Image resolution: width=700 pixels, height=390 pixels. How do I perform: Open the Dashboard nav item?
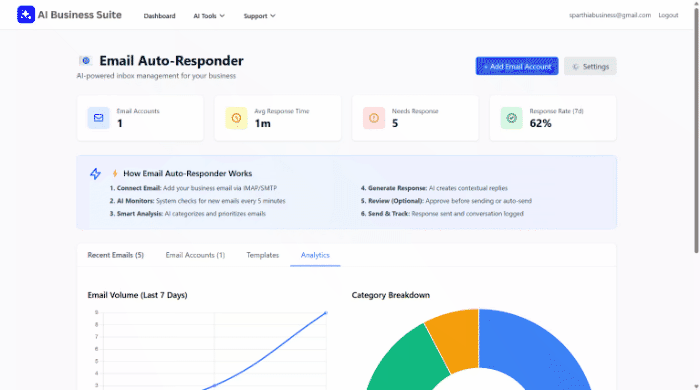[x=159, y=16]
